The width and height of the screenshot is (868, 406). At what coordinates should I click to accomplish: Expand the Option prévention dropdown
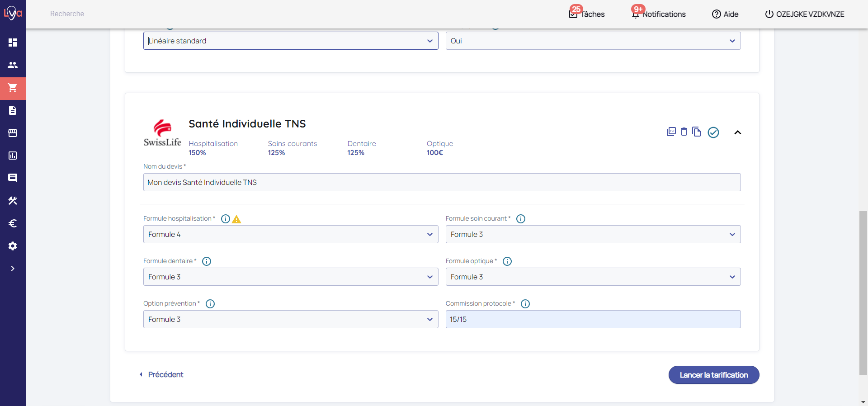click(x=290, y=319)
